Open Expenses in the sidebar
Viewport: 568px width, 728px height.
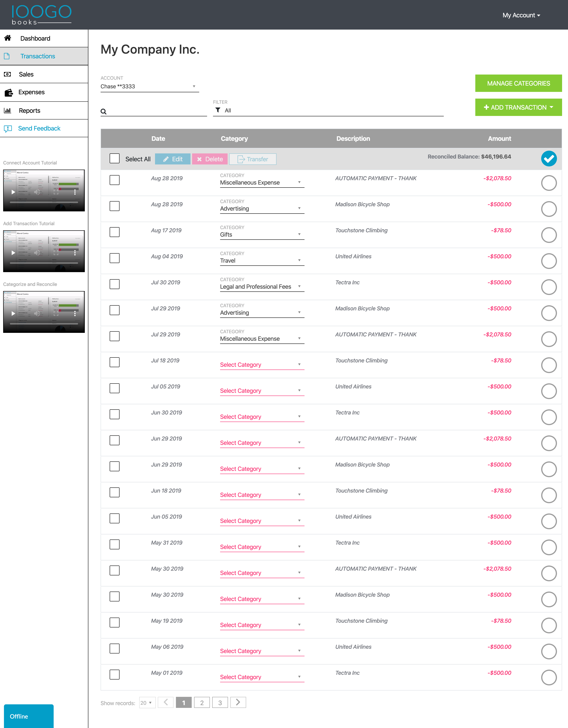click(44, 92)
